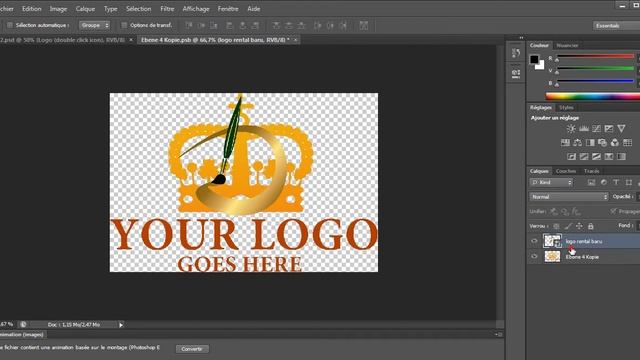Image resolution: width=640 pixels, height=360 pixels.
Task: Click align left edges icon
Action: [229, 25]
